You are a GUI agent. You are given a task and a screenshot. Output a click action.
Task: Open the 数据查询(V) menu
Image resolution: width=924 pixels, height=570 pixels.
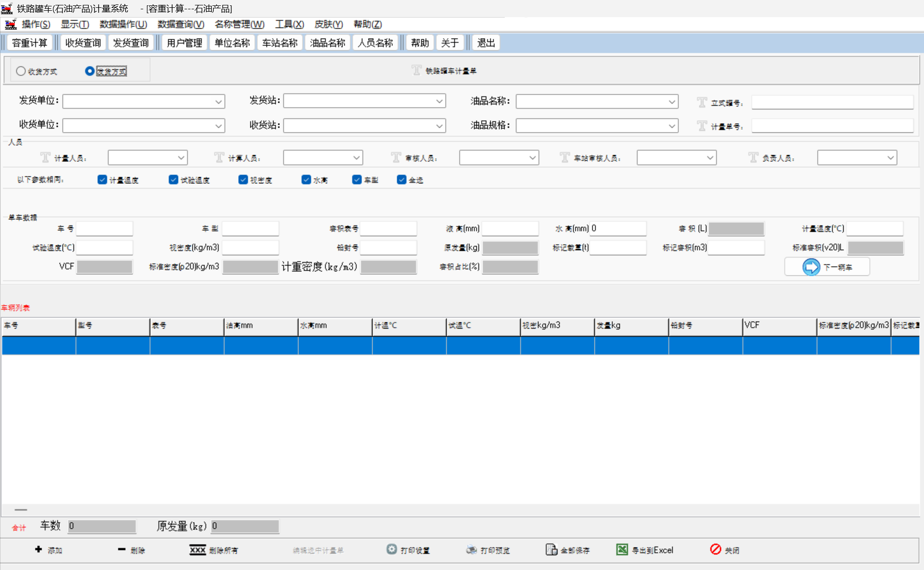(x=180, y=24)
